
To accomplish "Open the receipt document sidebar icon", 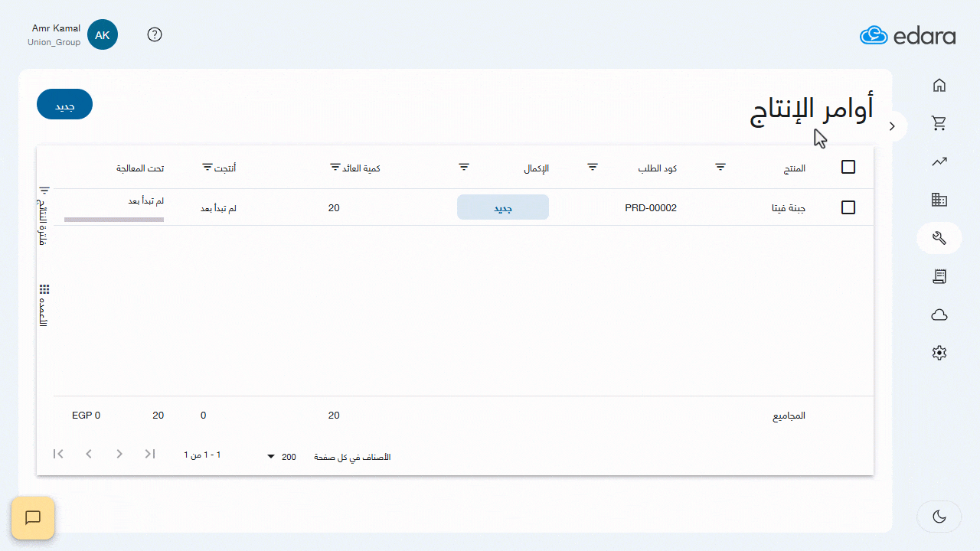I will (x=939, y=276).
